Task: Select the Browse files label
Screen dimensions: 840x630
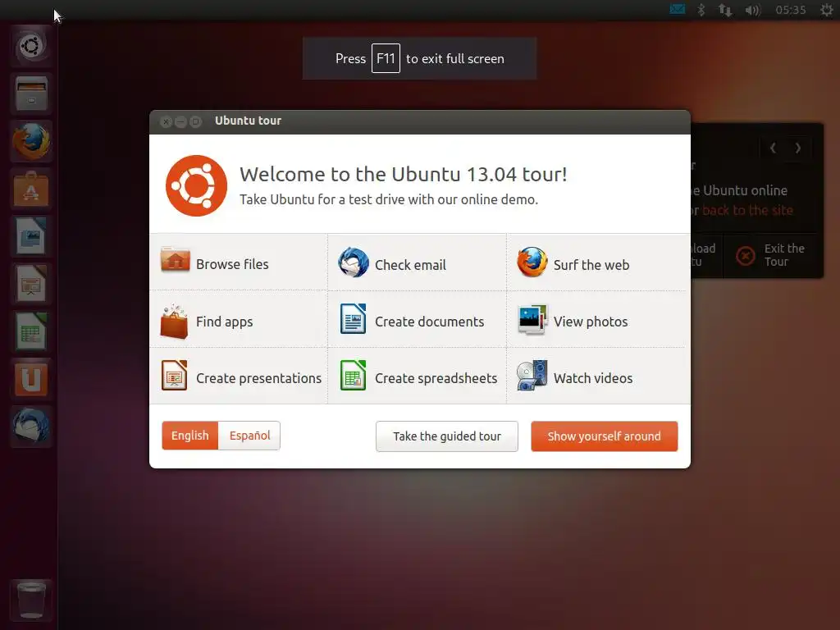Action: click(x=232, y=265)
